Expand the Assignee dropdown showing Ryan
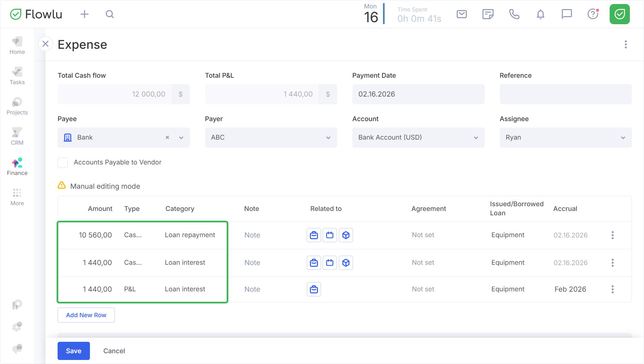The height and width of the screenshot is (364, 644). point(565,138)
